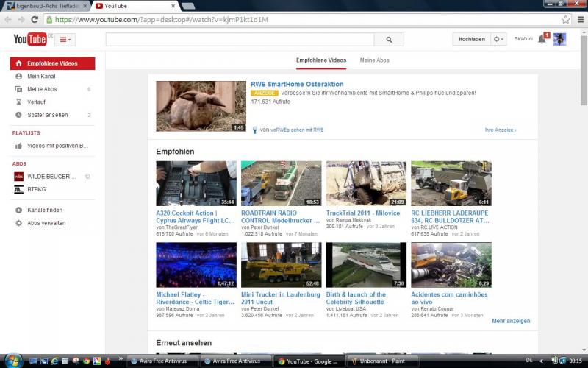
Task: Click Mehr anzeigen to show more
Action: [x=511, y=321]
